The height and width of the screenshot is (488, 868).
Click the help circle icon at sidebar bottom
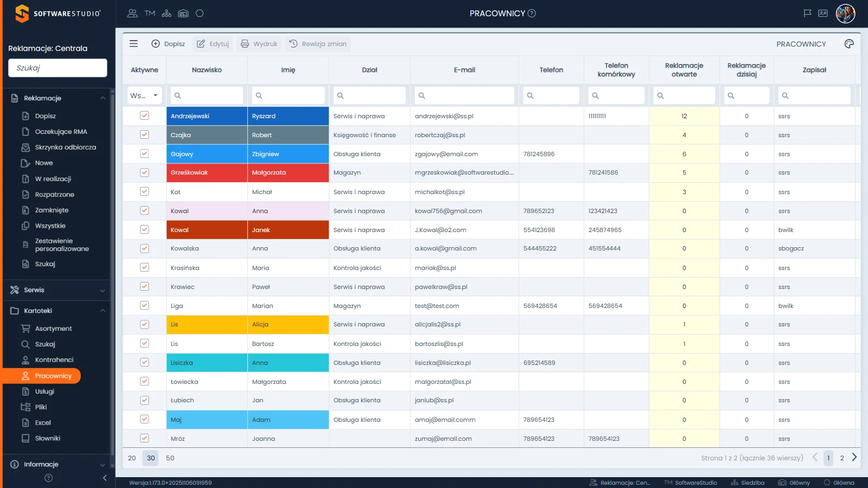[x=48, y=478]
